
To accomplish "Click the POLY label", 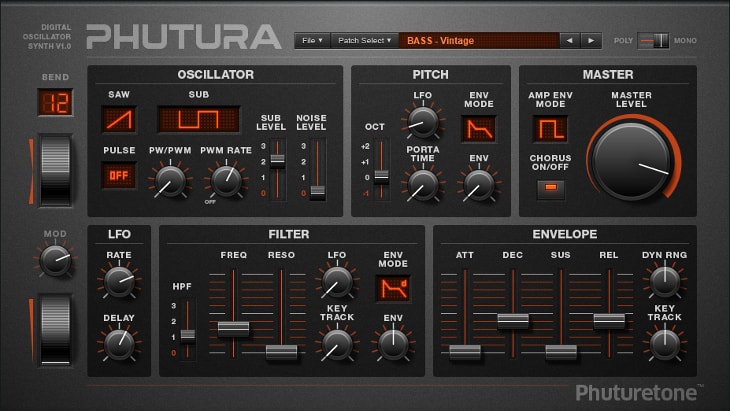I will click(623, 40).
